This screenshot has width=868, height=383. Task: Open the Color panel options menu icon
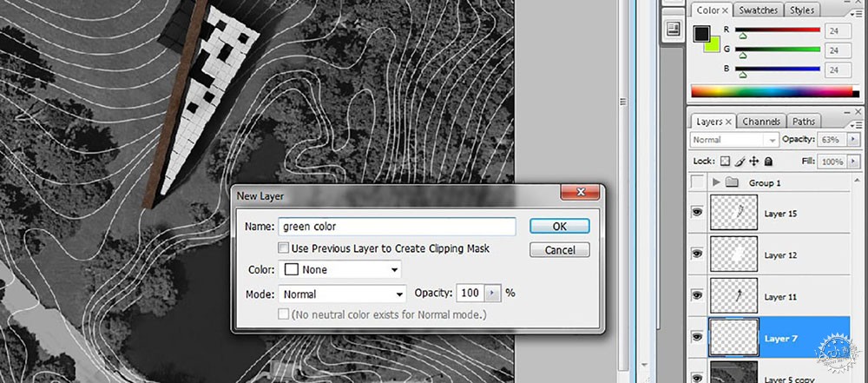pyautogui.click(x=858, y=14)
